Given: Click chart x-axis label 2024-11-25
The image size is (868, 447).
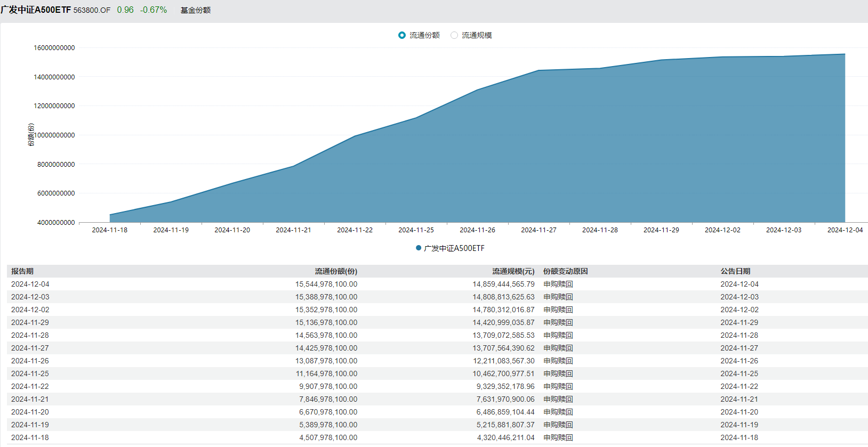Looking at the screenshot, I should coord(416,230).
